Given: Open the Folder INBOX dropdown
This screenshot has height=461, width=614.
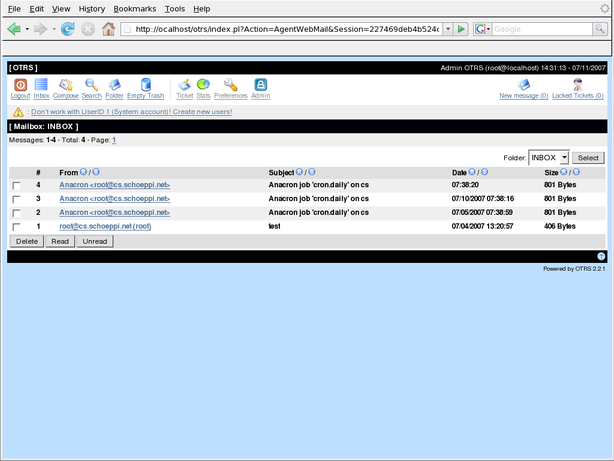Looking at the screenshot, I should click(x=549, y=157).
